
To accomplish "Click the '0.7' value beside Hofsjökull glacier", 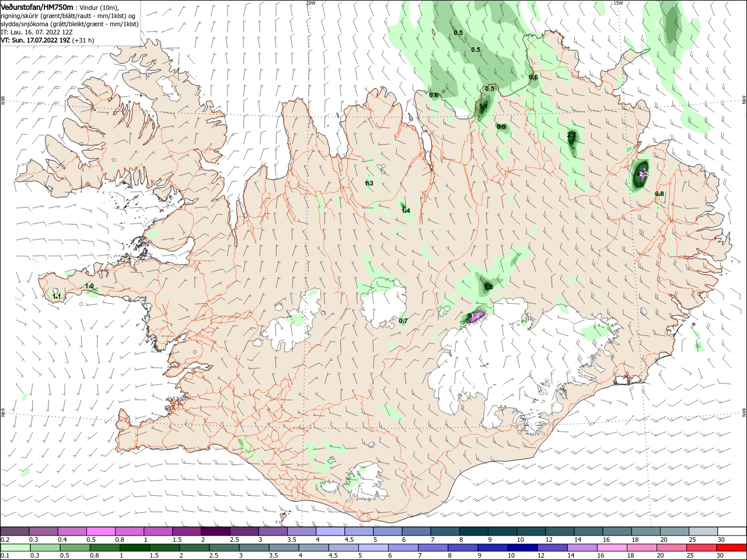I will coord(403,321).
